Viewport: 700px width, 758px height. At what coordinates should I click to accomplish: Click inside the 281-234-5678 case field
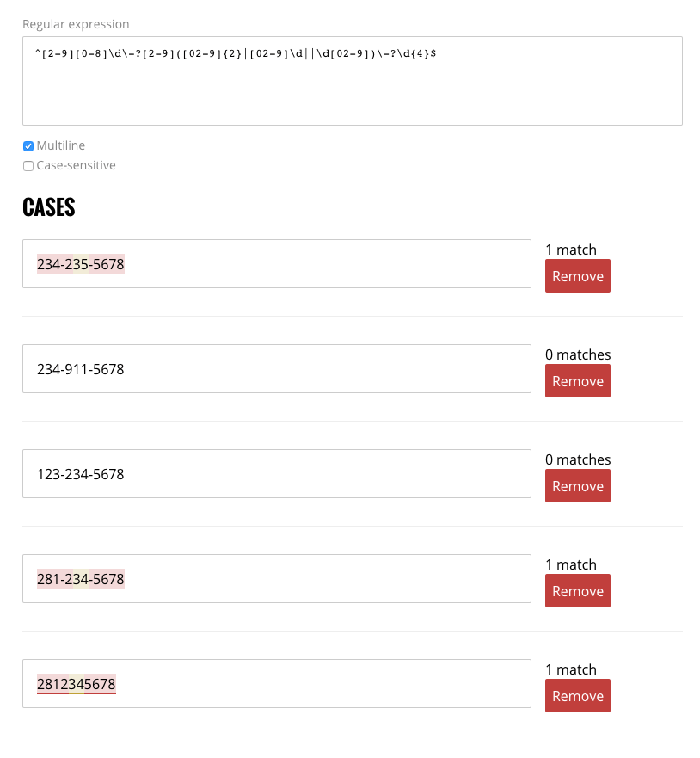[277, 578]
